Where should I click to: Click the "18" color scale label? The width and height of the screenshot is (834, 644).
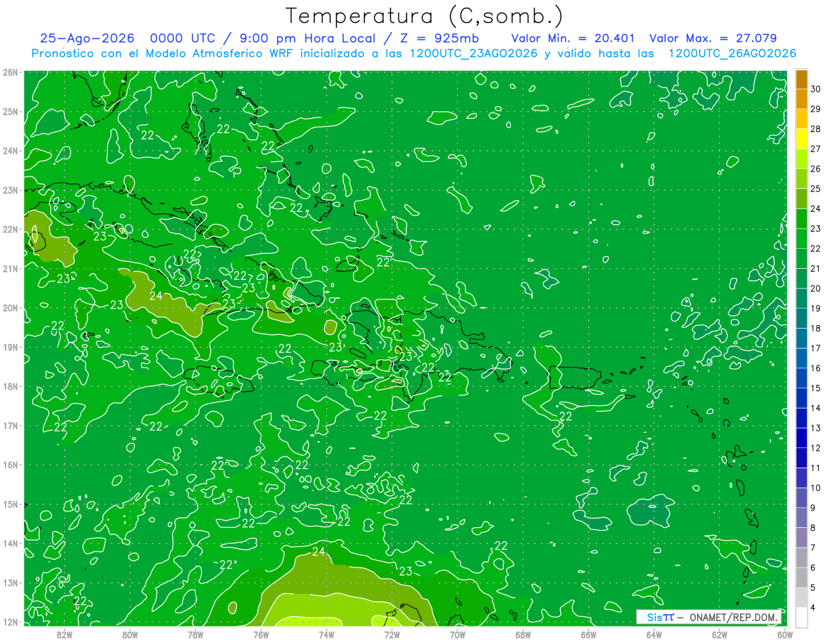(x=815, y=328)
